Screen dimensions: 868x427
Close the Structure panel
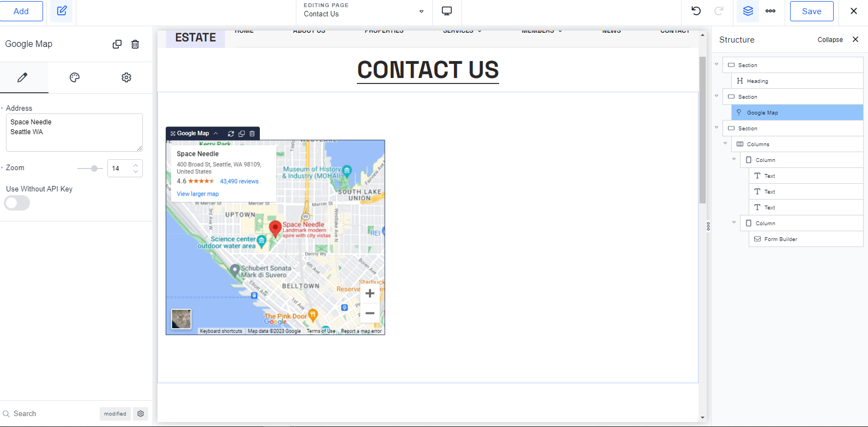(855, 39)
